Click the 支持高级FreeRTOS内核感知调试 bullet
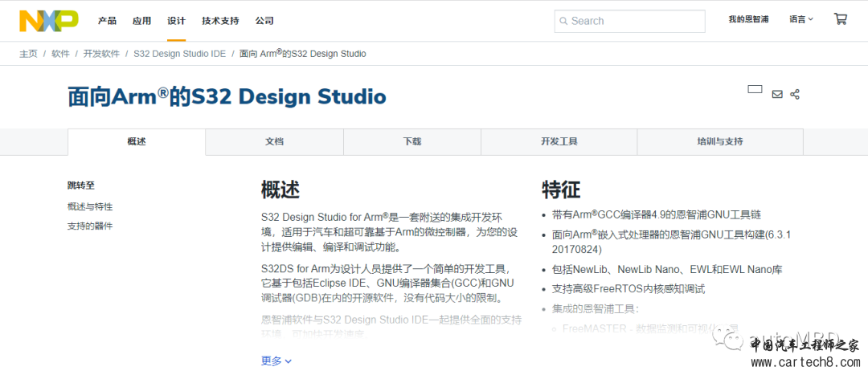Image resolution: width=868 pixels, height=375 pixels. (x=628, y=289)
